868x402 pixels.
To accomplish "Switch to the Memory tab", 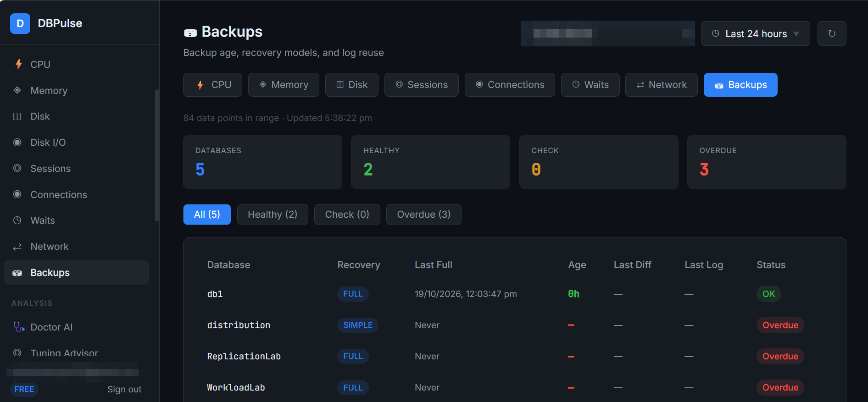I will pos(284,85).
